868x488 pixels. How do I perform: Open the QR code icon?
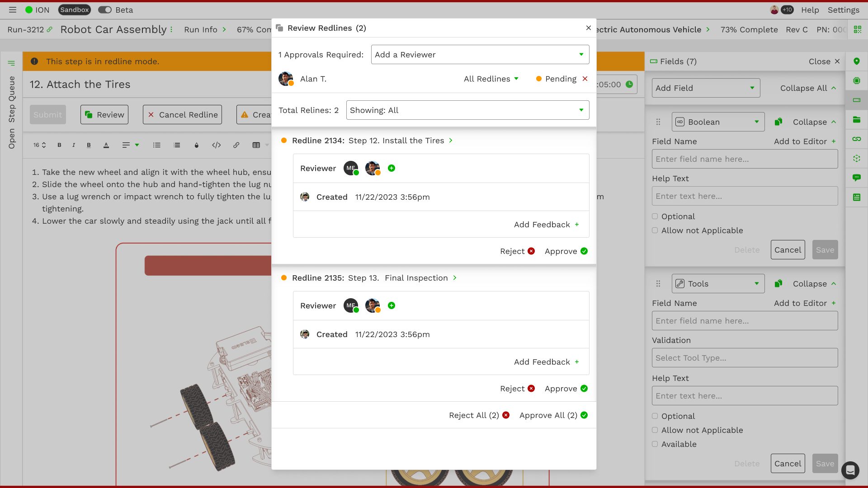[x=857, y=29]
